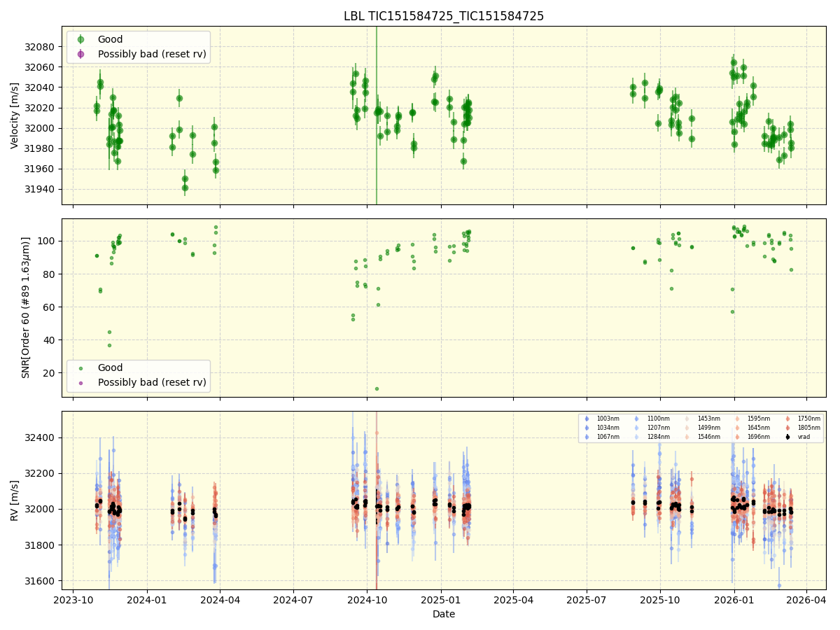The height and width of the screenshot is (630, 840).
Task: Select 'Possibly bad (reset rv)' in SNR legend
Action: coord(152,382)
